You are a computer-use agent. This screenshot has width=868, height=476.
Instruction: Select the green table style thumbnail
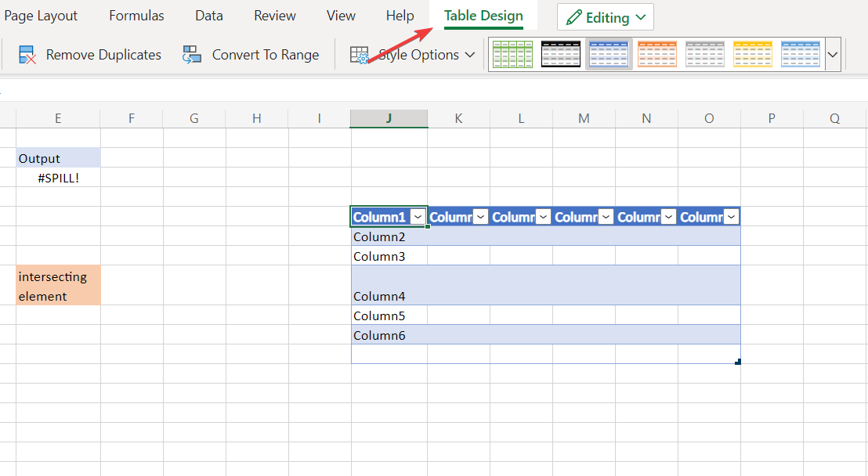point(512,54)
